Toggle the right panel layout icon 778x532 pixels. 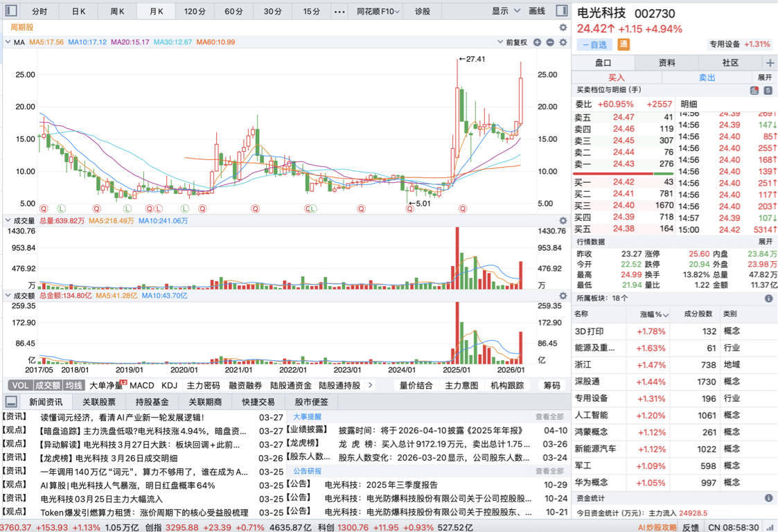point(562,10)
